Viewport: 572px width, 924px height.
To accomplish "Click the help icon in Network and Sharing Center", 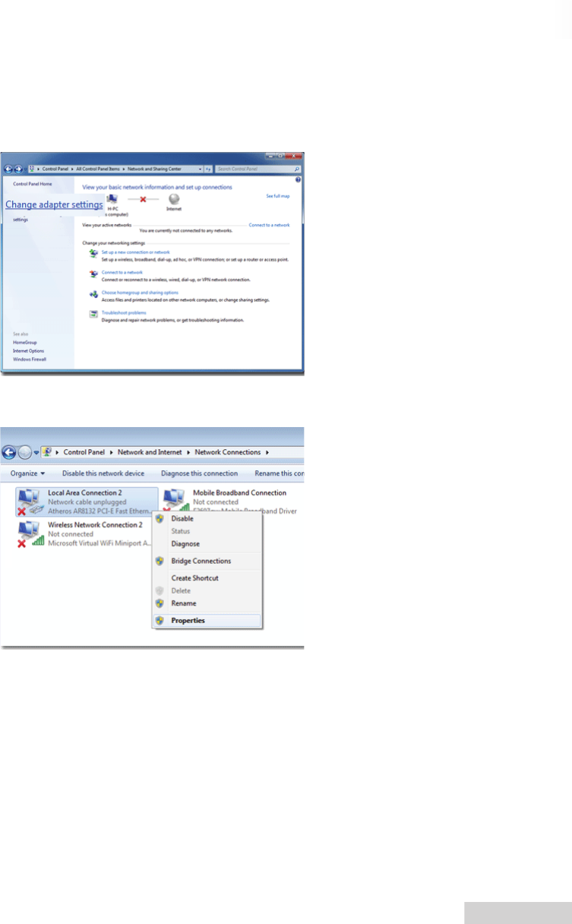I will pos(298,180).
